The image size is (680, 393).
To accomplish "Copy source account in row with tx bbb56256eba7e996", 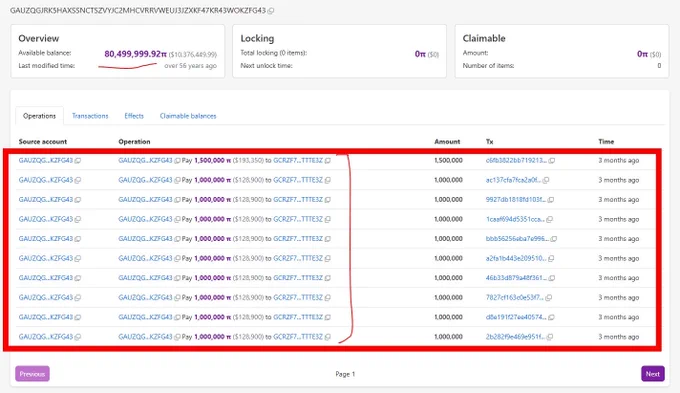I will [78, 239].
